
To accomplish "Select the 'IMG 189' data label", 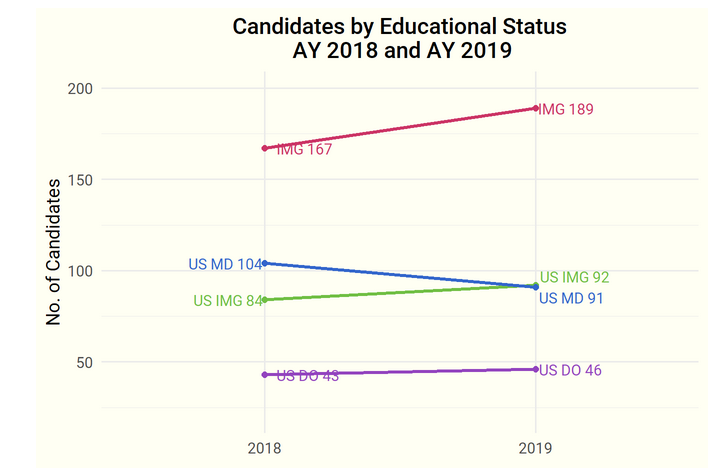I will coord(566,109).
